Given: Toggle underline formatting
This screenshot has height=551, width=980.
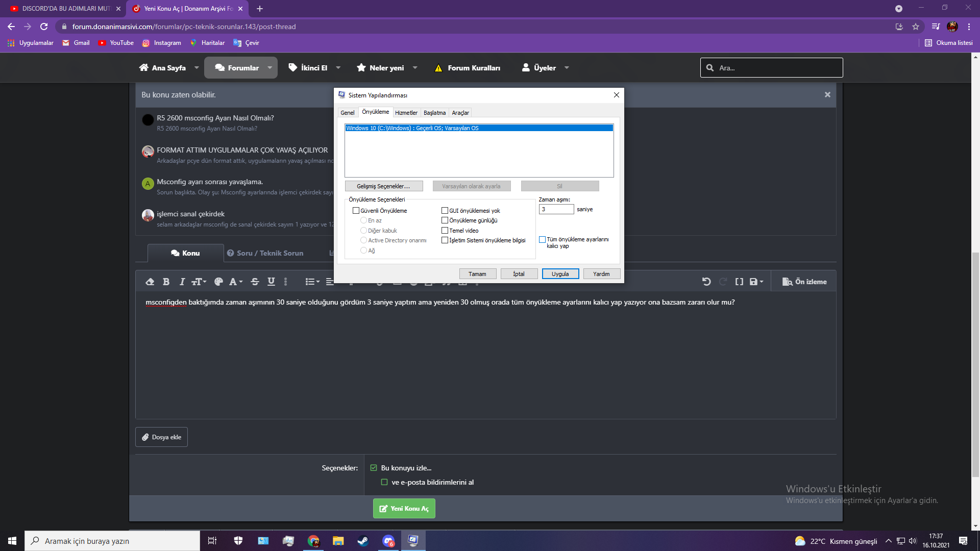Looking at the screenshot, I should click(x=271, y=282).
